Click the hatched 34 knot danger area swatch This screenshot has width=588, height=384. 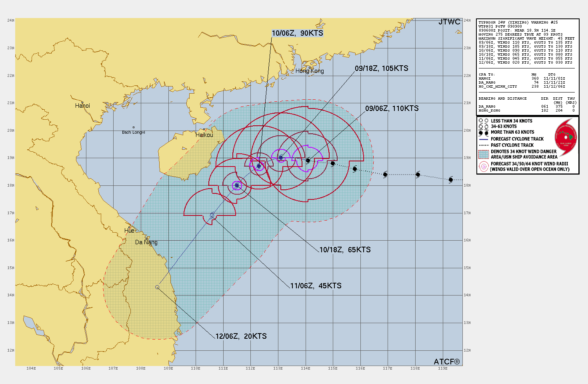click(484, 154)
